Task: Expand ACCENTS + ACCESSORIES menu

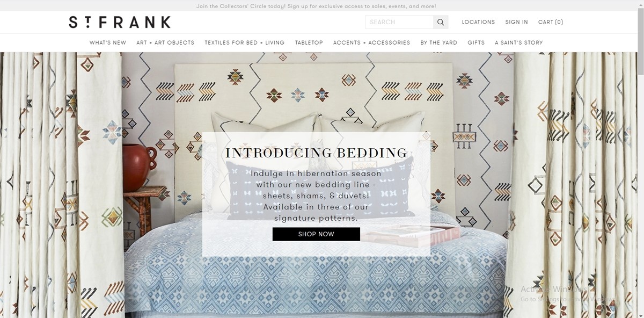Action: [x=371, y=42]
